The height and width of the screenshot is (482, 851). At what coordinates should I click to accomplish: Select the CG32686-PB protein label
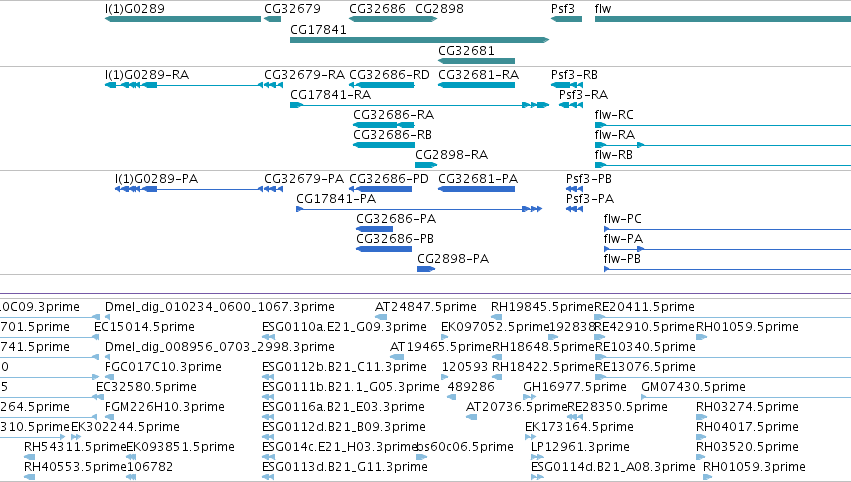(395, 239)
